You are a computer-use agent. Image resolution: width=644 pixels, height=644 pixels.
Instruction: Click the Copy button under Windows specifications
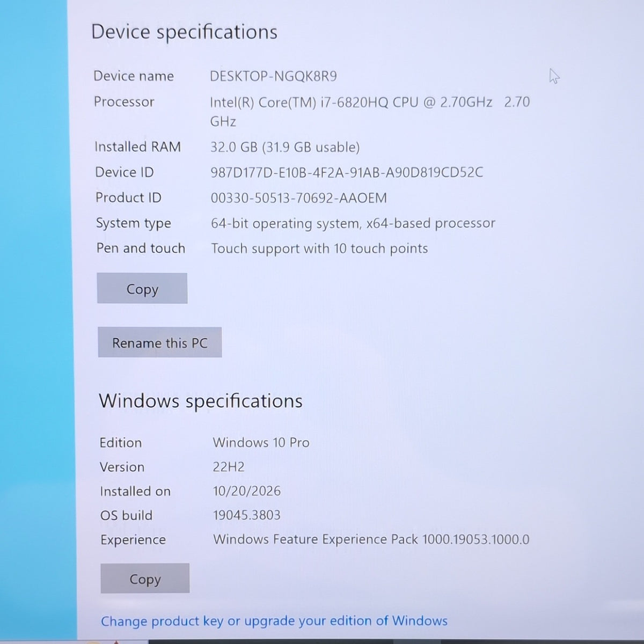tap(145, 579)
